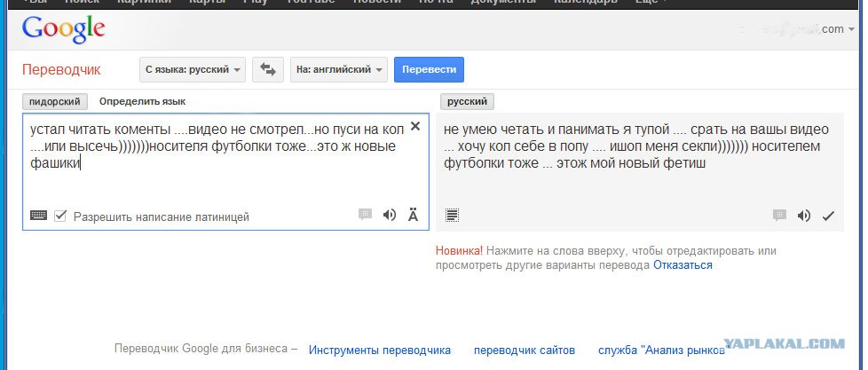Viewport: 868px width, 370px height.
Task: Open the 'С языка: русский' dropdown
Action: tap(192, 70)
